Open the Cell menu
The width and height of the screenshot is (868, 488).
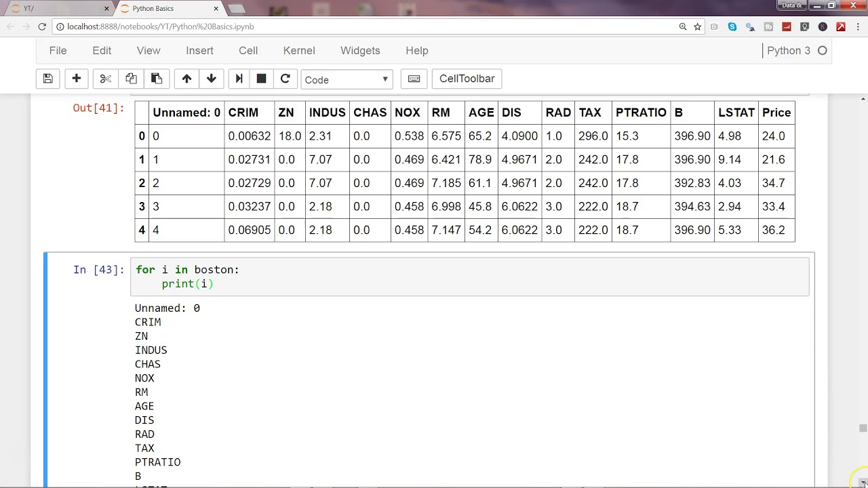(248, 51)
